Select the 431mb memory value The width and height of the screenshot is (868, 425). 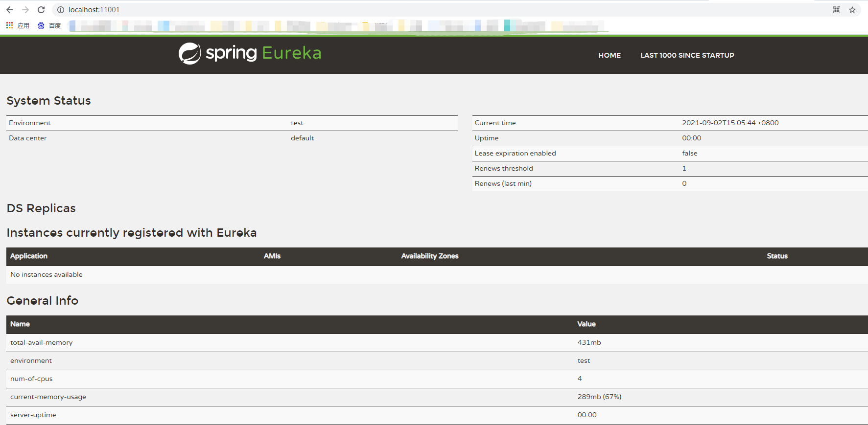pyautogui.click(x=589, y=342)
